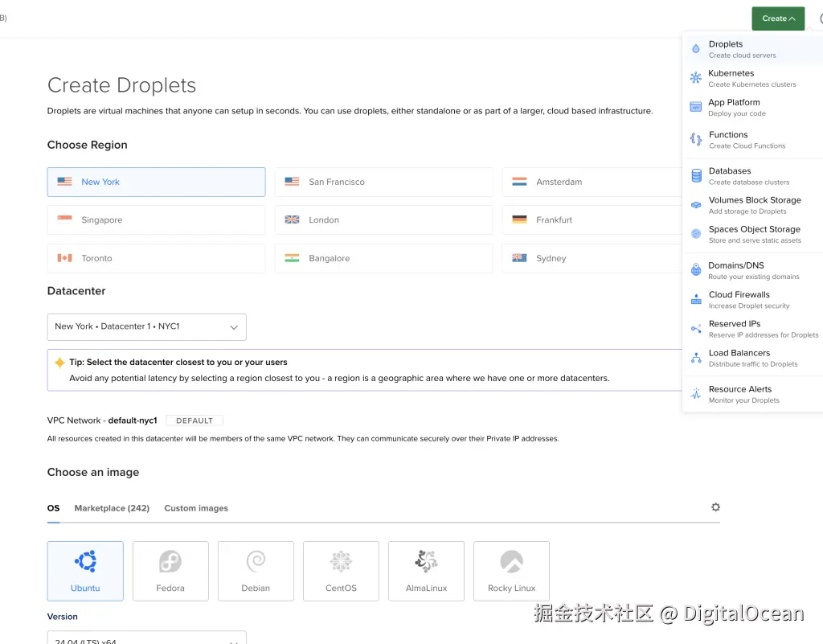Click the Droplets water drop icon

[x=695, y=49]
